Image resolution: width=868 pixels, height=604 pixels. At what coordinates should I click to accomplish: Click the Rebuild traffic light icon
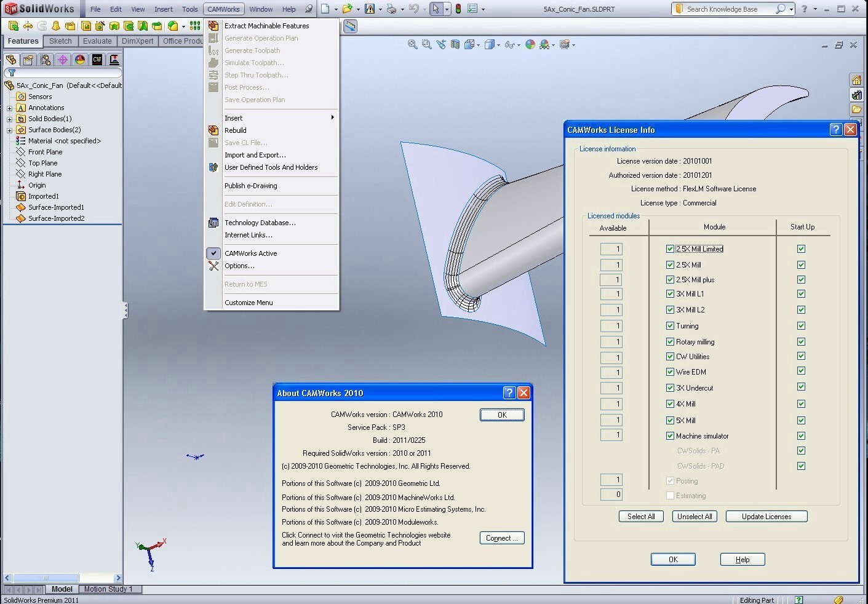(x=458, y=9)
